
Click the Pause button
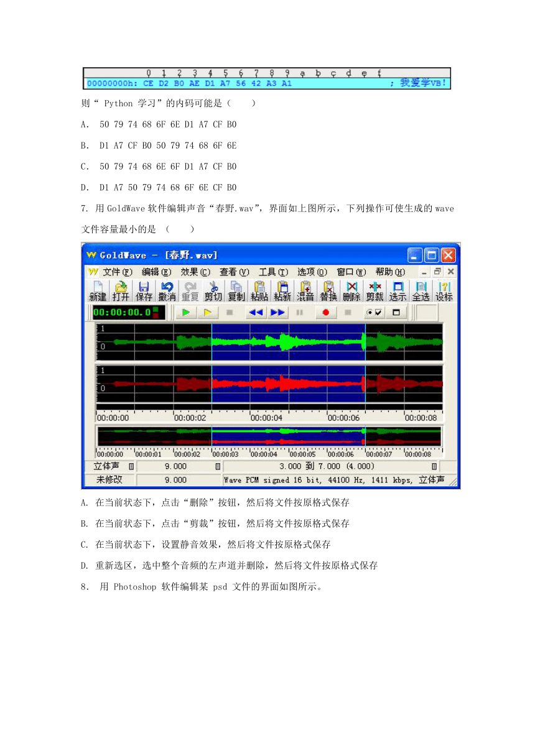point(300,312)
